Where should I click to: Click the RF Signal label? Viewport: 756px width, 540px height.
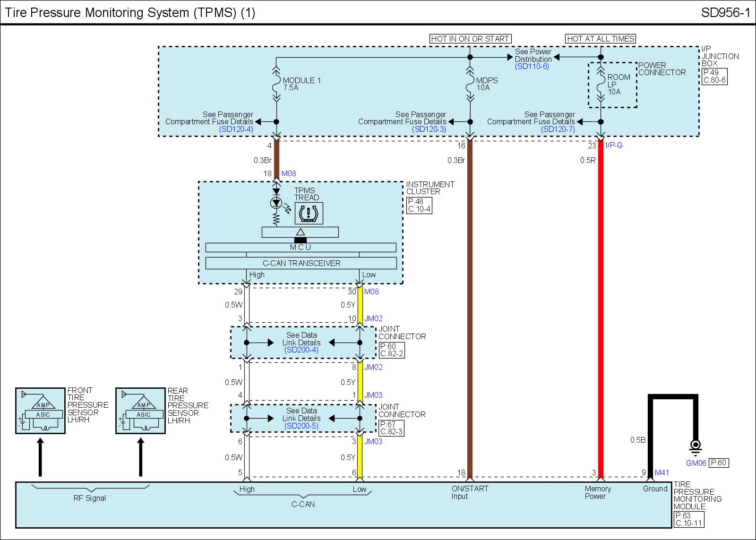pyautogui.click(x=90, y=498)
